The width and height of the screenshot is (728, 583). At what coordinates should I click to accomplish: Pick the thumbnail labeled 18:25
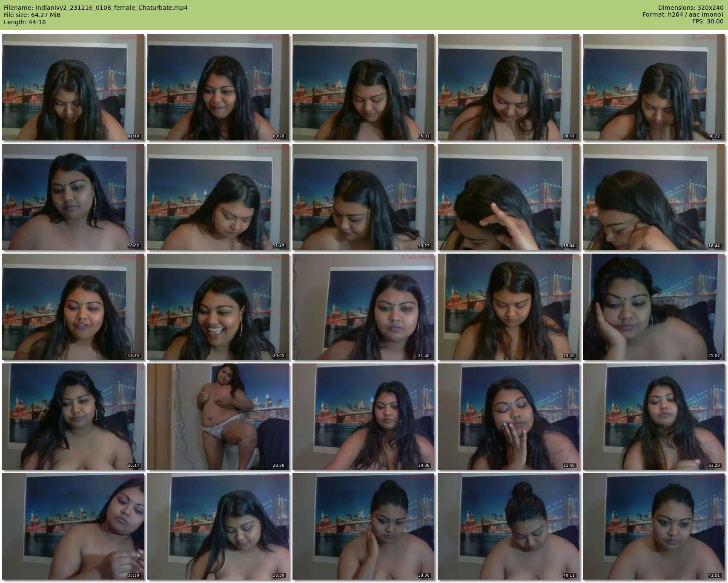click(73, 307)
